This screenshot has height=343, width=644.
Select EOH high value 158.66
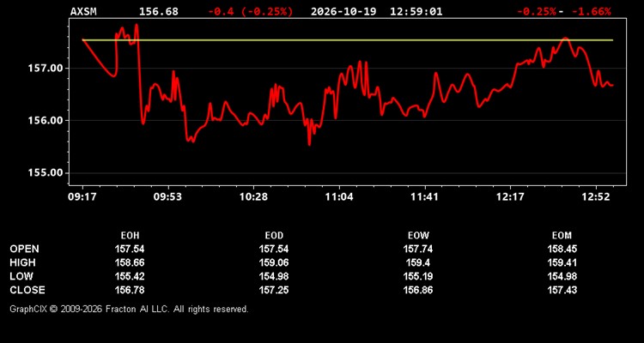[130, 262]
